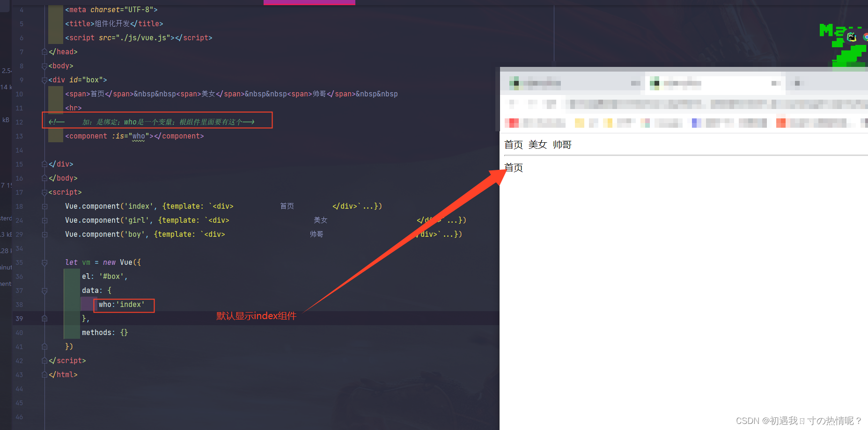Click the <meta charset="UTF-8"> line
Image resolution: width=868 pixels, height=430 pixels.
(111, 10)
